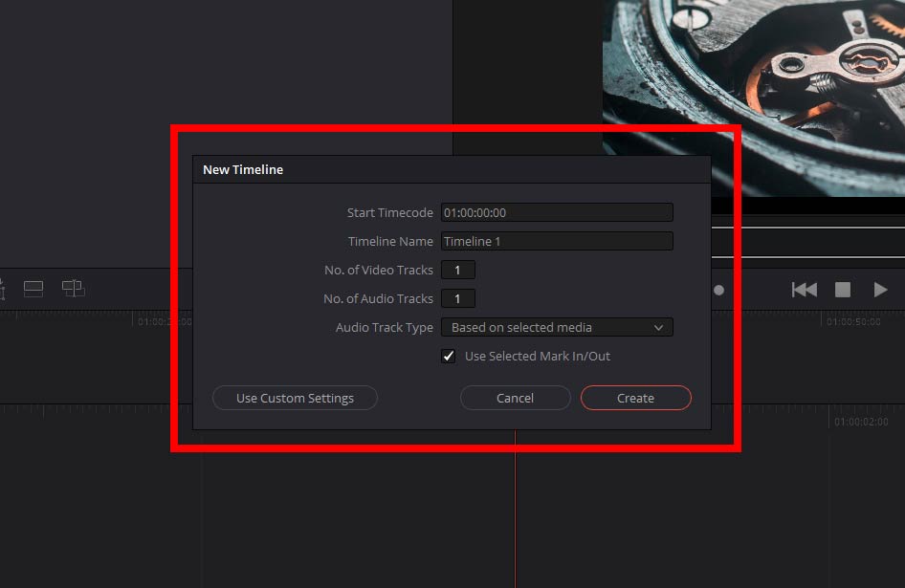Edit the No. of Audio Tracks value
Screen dimensions: 905x588
click(457, 298)
